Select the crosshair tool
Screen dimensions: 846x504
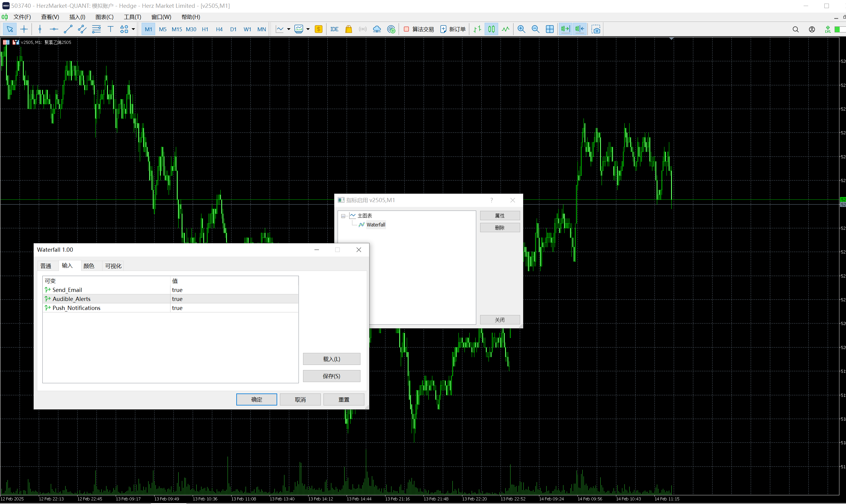(24, 29)
